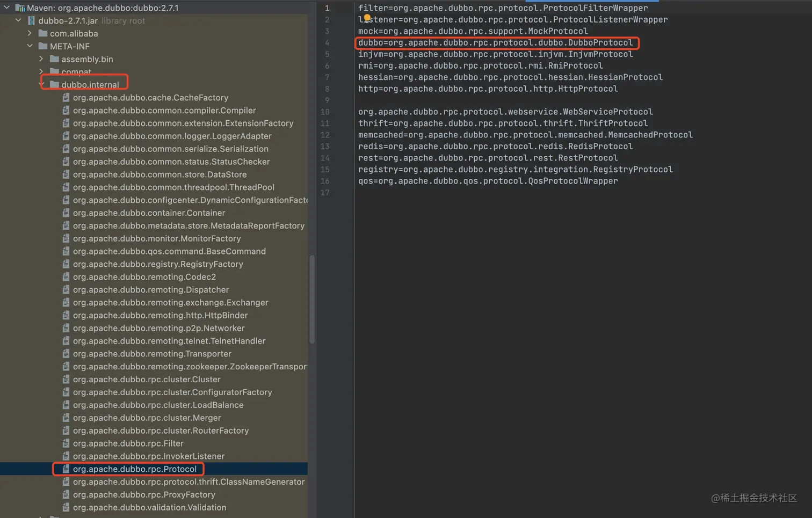The image size is (812, 518).
Task: Place cursor on the WebServiceProtocol line
Action: [505, 112]
